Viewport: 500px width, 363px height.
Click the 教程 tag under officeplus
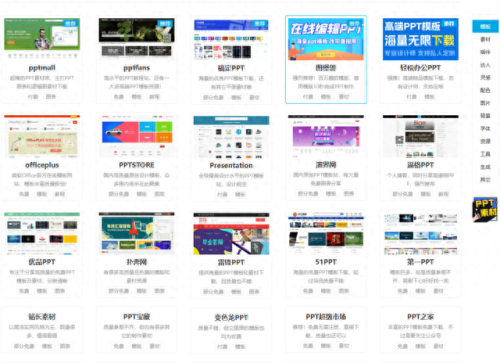[60, 194]
